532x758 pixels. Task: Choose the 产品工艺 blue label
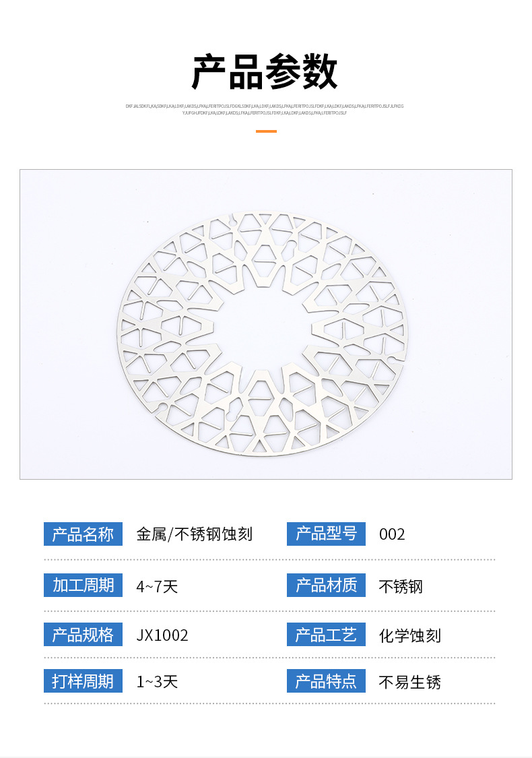click(326, 635)
